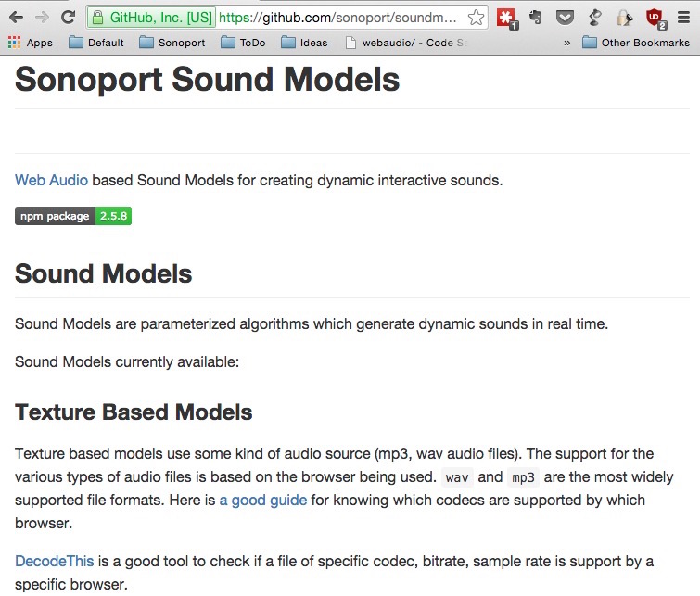Reload the GitHub page
The height and width of the screenshot is (596, 700).
[x=68, y=18]
